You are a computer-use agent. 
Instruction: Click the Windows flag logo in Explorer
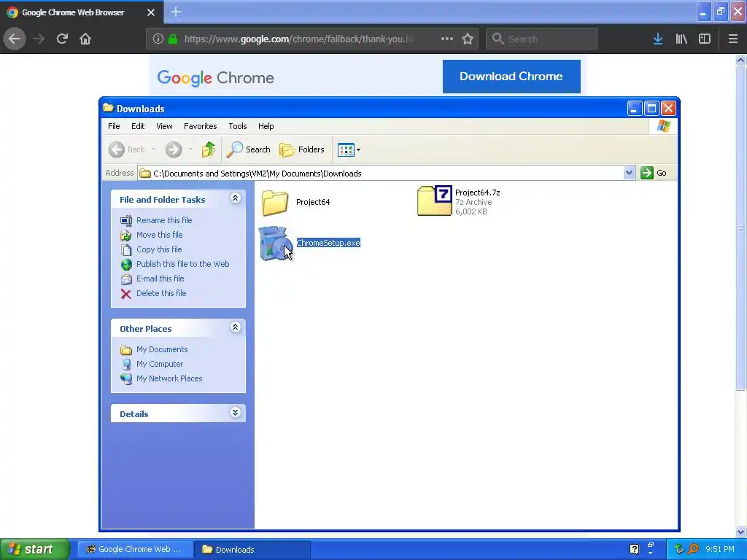coord(663,126)
